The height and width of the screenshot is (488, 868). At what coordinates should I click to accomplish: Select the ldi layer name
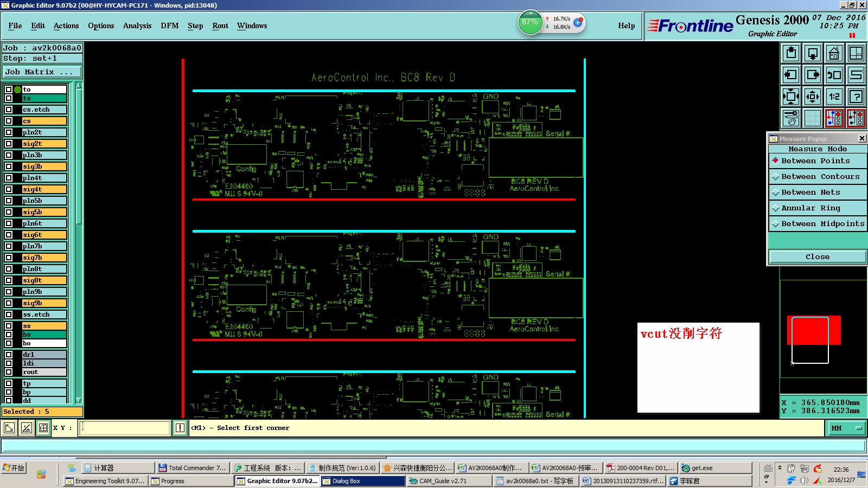click(44, 363)
